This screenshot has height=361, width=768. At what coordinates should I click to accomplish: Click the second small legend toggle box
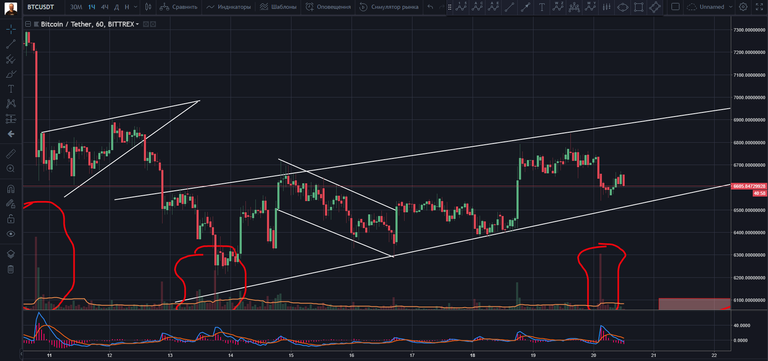[x=152, y=24]
